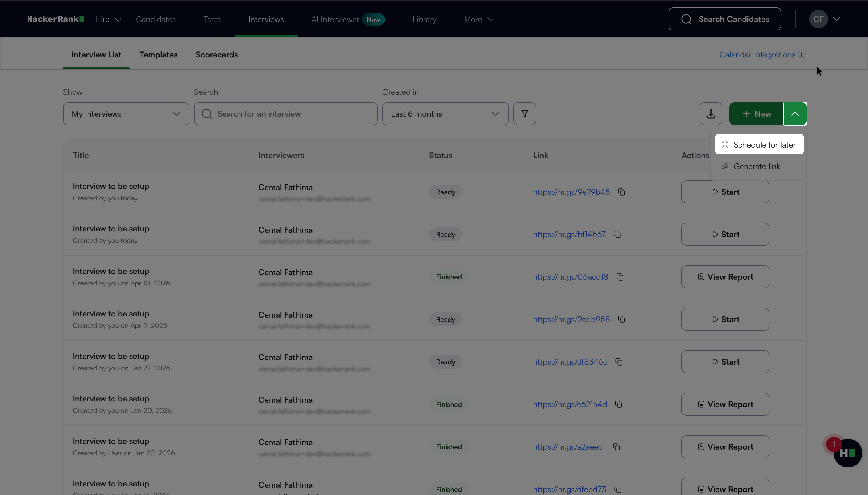
Task: Copy the hr.gs/a2aeec1 link
Action: pyautogui.click(x=617, y=447)
